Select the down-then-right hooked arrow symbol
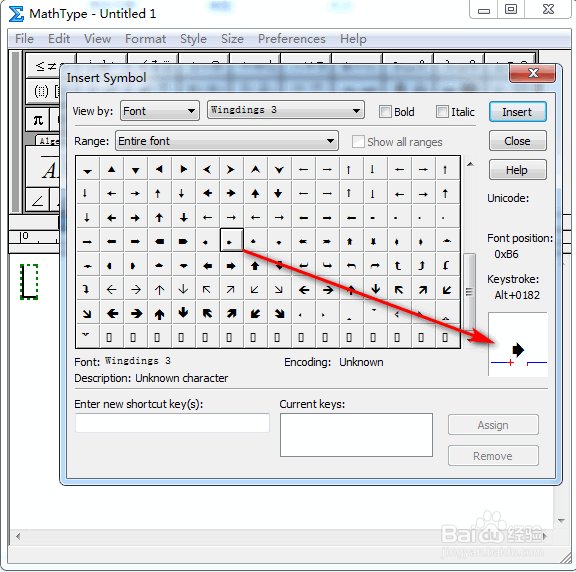The image size is (576, 572). [328, 266]
